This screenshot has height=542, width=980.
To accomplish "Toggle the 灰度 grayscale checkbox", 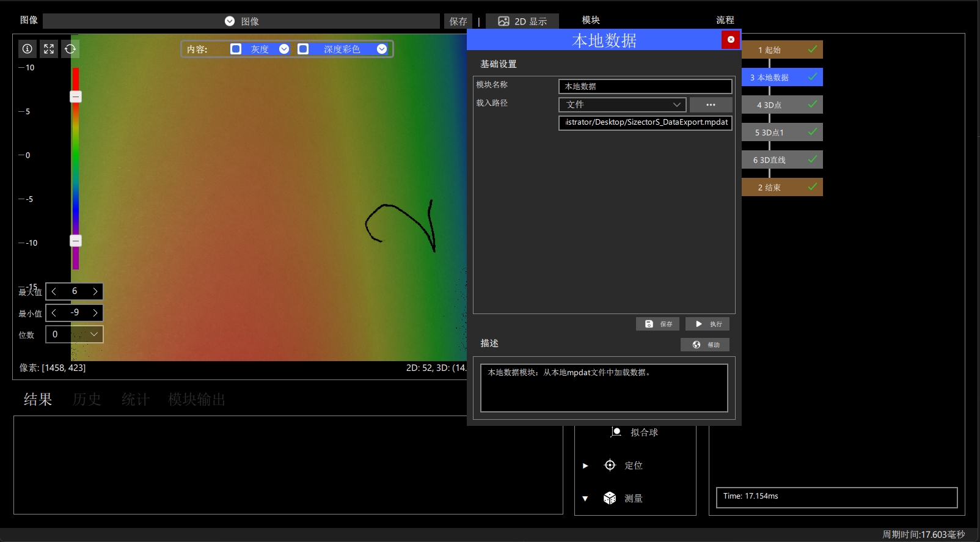I will [236, 49].
